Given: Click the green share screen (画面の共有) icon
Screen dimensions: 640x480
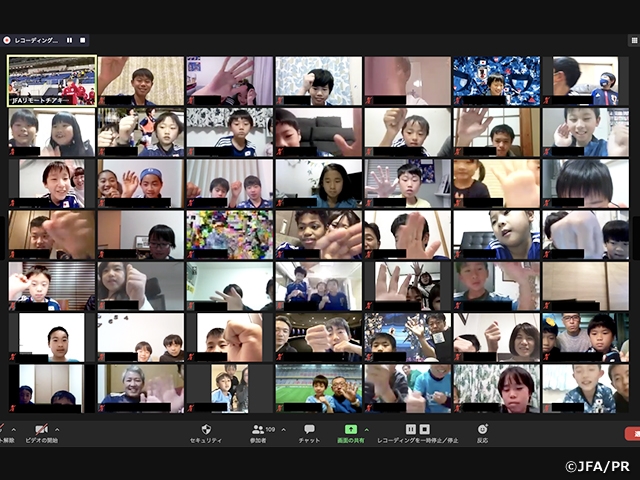Looking at the screenshot, I should 351,429.
